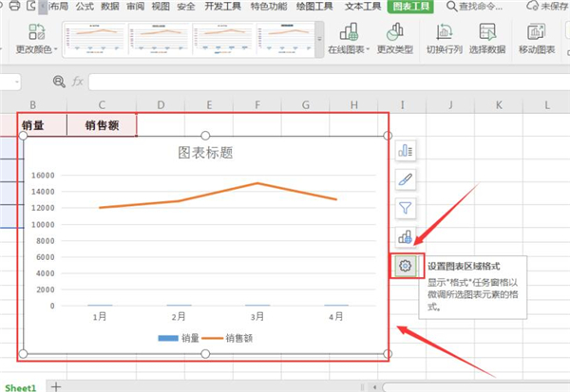
Task: Open the chart filter funnel button
Action: coord(406,207)
